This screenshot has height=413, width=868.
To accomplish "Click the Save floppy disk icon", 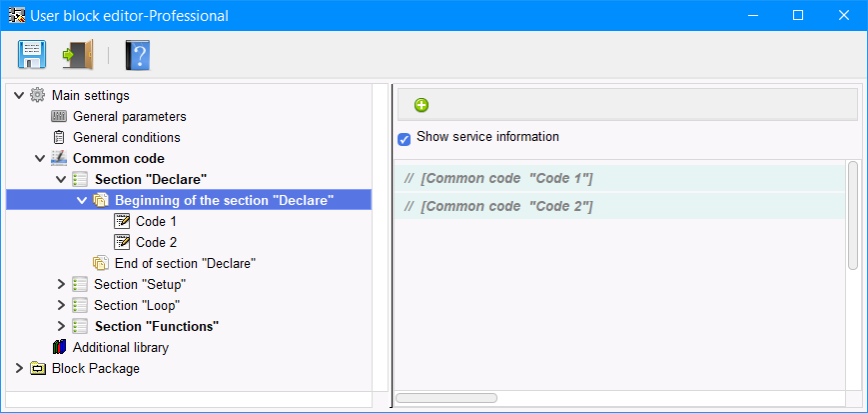I will [x=32, y=54].
